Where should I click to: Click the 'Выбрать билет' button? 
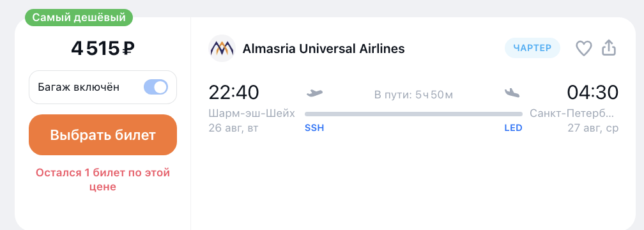tap(103, 135)
